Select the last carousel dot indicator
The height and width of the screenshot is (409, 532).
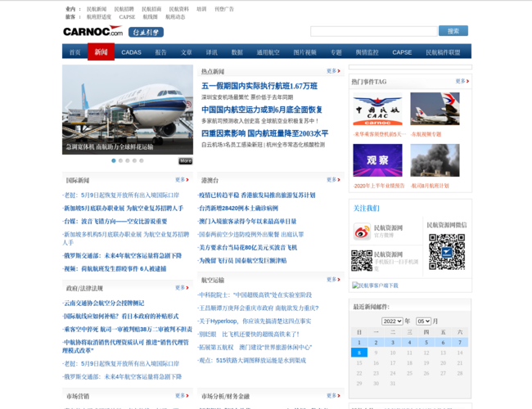click(141, 160)
